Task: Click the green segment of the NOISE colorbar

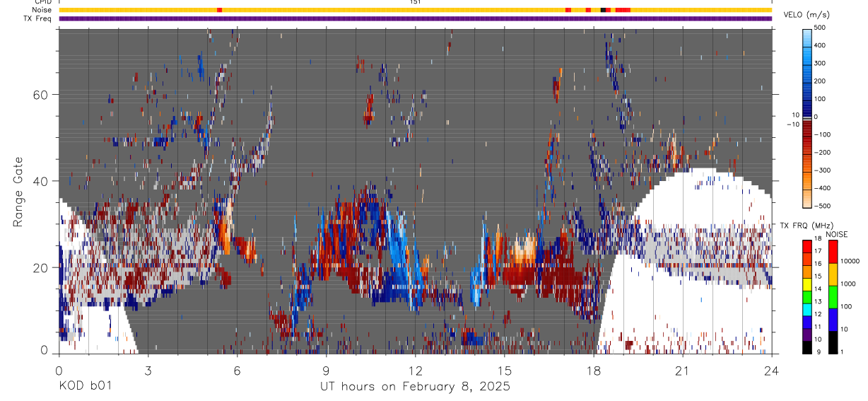Action: click(x=833, y=297)
